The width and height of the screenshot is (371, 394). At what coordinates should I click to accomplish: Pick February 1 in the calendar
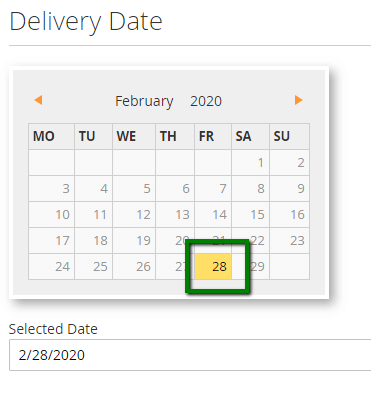tap(251, 163)
